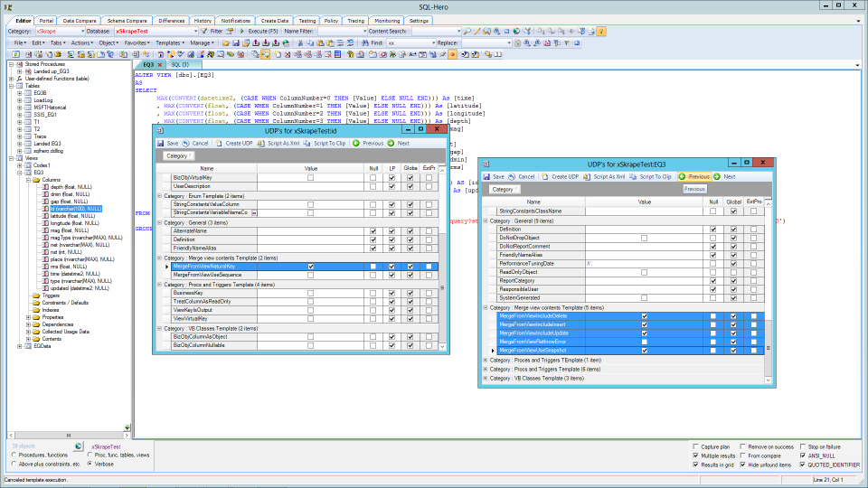Select the time (datetime2, NULL) column node
Viewport: 868px width, 488px height.
pyautogui.click(x=75, y=273)
